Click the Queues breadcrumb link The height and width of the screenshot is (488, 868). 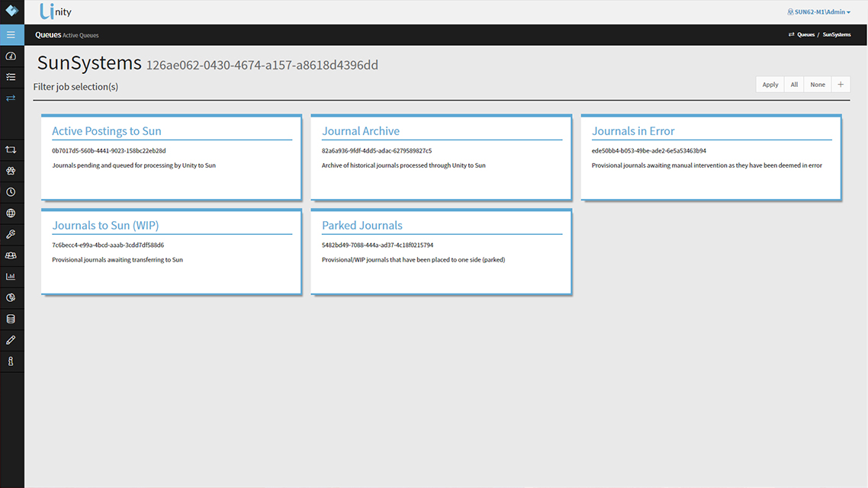point(805,34)
